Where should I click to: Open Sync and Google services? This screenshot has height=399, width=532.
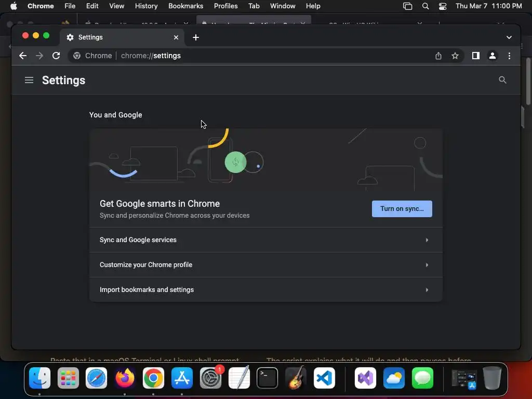tap(265, 240)
